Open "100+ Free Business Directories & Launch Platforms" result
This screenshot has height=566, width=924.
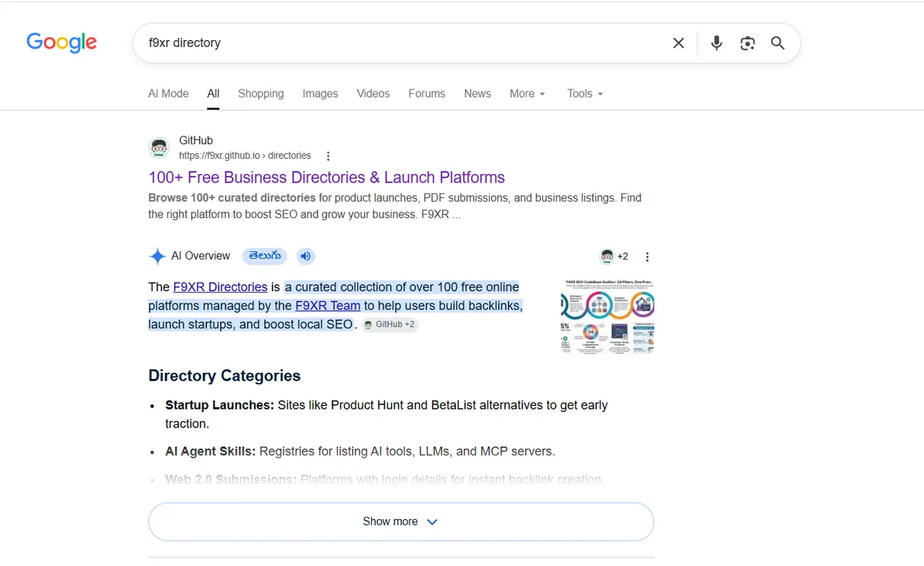326,177
